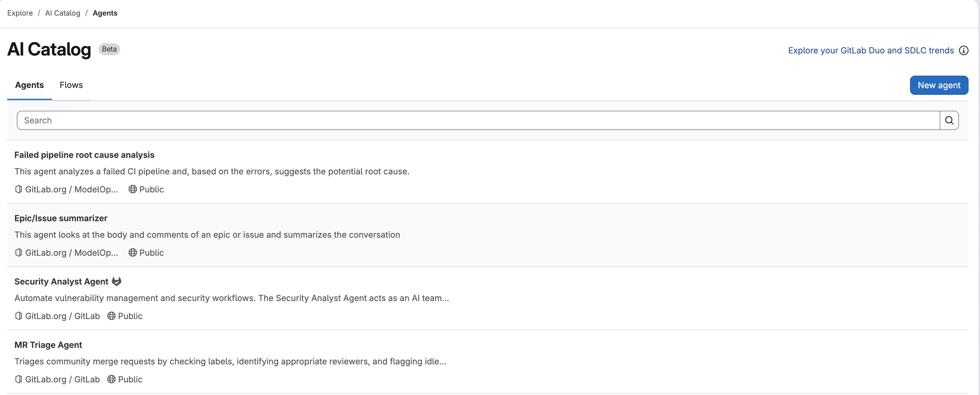Click the info icon beside SDLC trends
980x395 pixels.
[963, 50]
